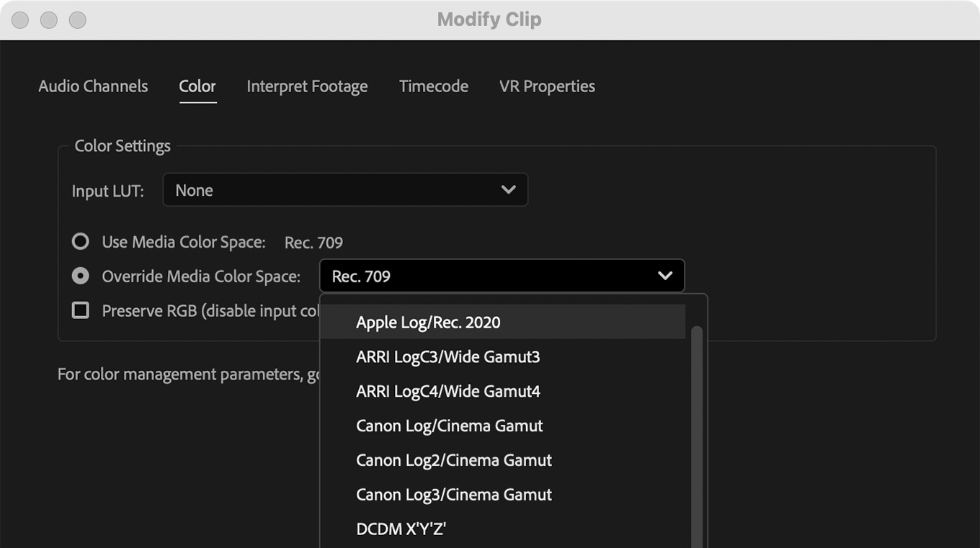Screen dimensions: 980x548
Task: Click the Override Media Color Space chevron
Action: [x=664, y=276]
